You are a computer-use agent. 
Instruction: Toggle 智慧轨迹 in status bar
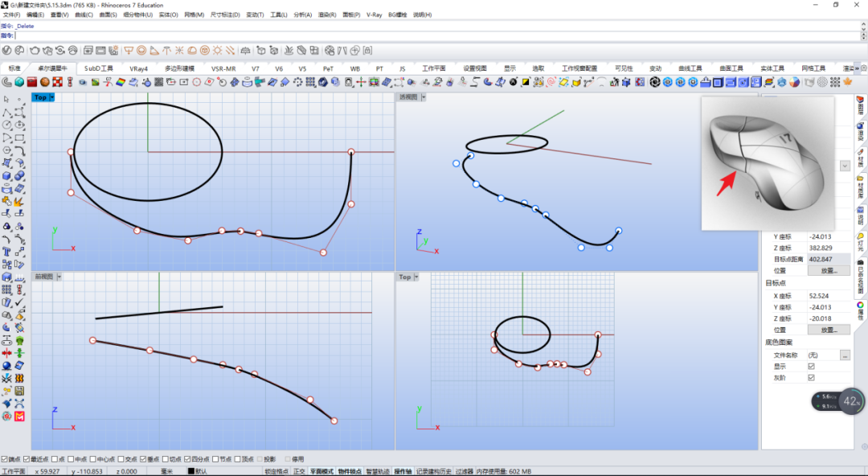point(378,471)
